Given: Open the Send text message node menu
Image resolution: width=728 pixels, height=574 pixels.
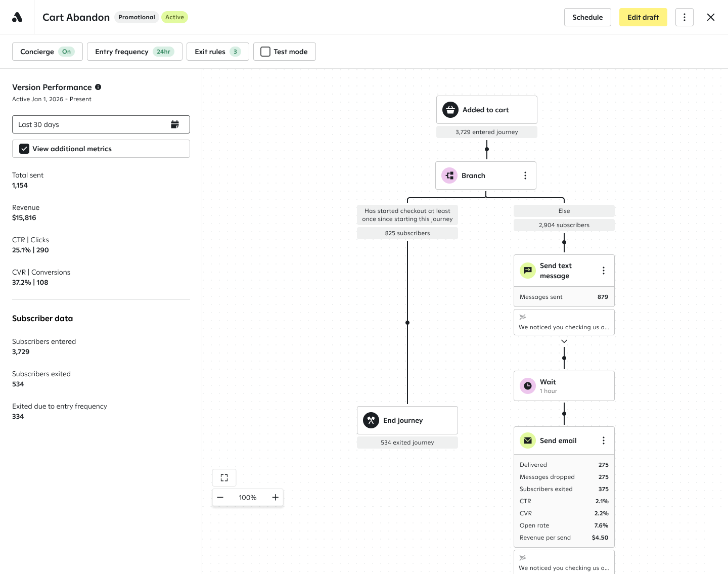Looking at the screenshot, I should (x=604, y=271).
